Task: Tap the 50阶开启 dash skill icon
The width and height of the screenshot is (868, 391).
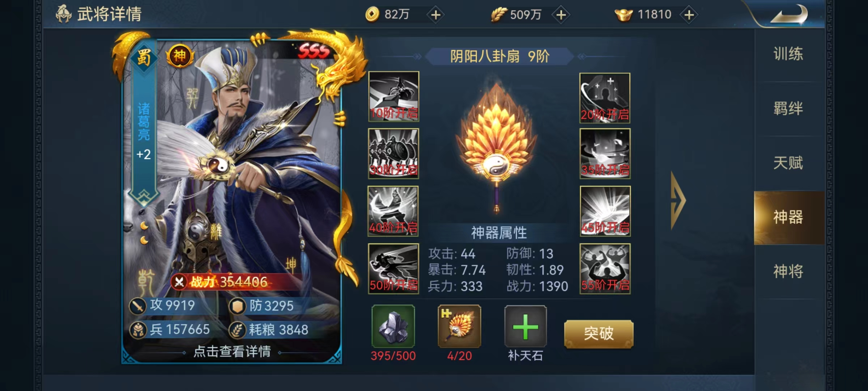Action: [x=393, y=269]
